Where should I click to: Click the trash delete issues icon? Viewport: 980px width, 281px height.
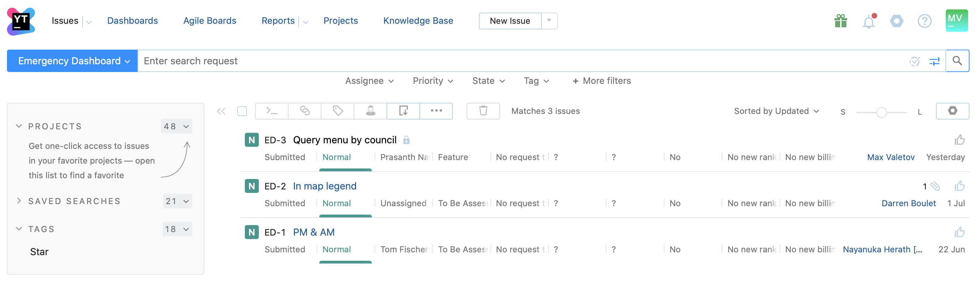pos(483,111)
